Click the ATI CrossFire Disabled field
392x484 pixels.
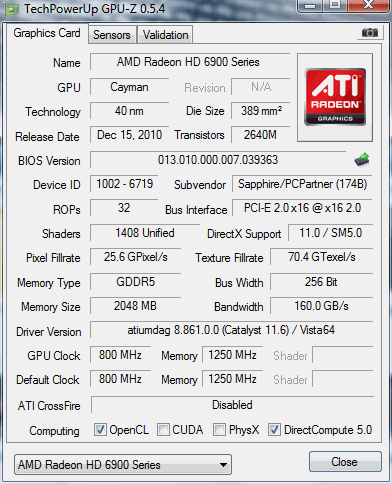tap(232, 405)
